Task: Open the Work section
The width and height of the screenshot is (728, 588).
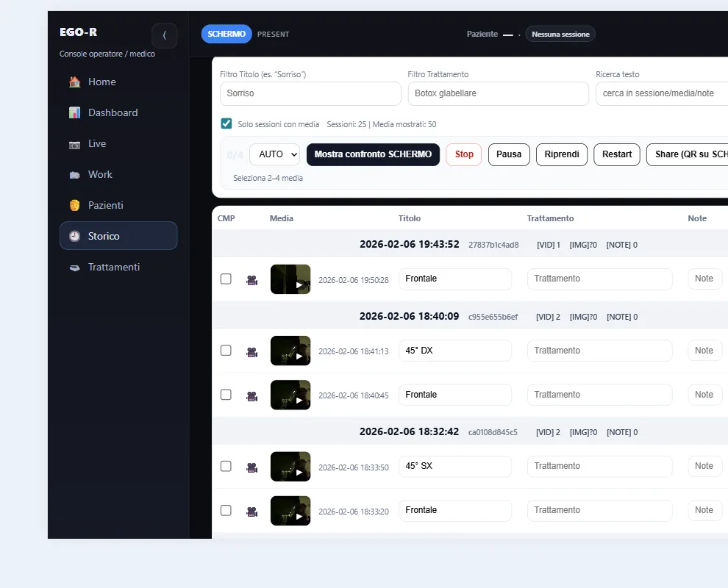Action: (118, 174)
